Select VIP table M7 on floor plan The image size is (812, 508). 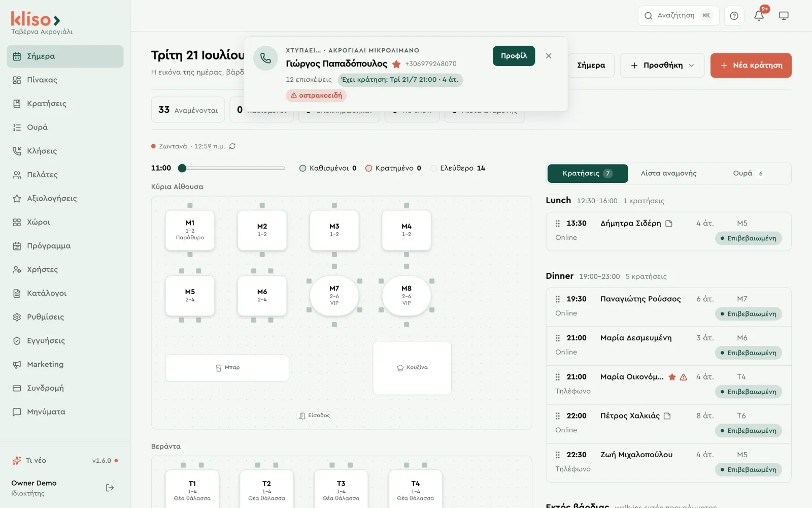coord(334,296)
